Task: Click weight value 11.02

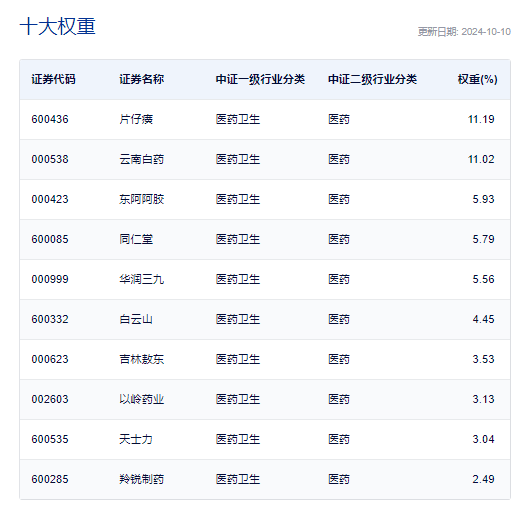Action: pos(481,159)
